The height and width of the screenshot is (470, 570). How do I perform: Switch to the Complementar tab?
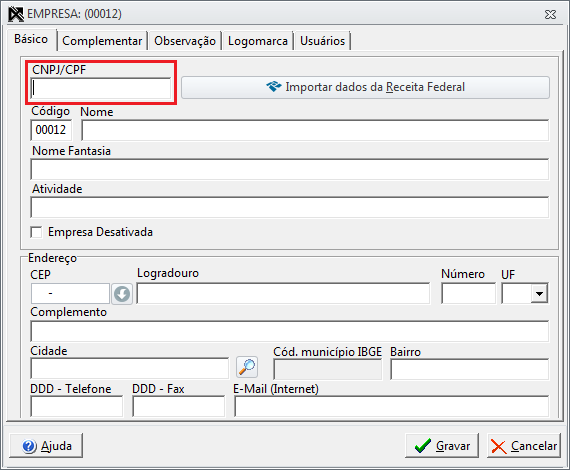tap(102, 41)
